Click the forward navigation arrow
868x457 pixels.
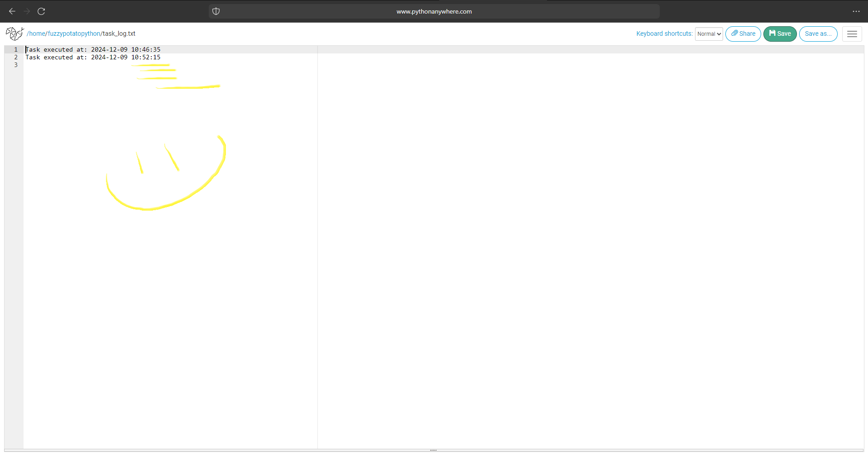click(x=27, y=11)
